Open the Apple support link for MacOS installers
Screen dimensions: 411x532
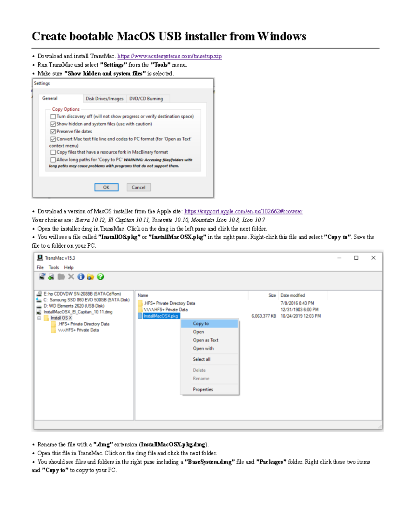pyautogui.click(x=243, y=211)
